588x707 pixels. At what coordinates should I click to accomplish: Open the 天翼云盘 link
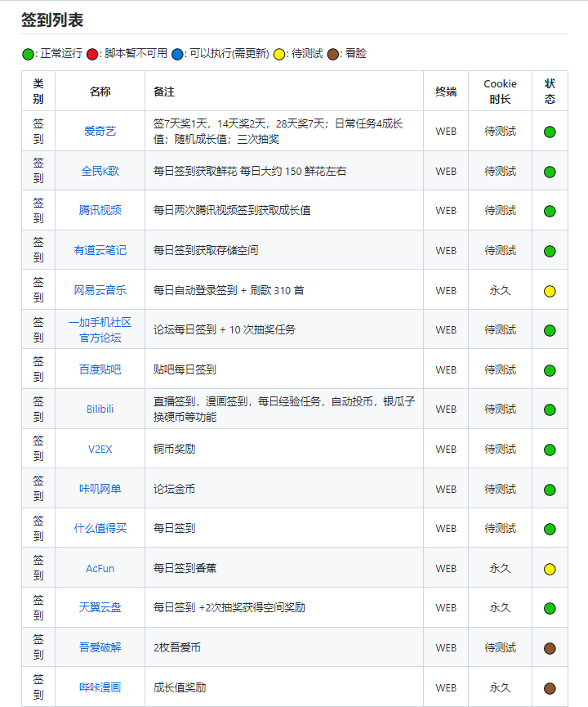click(x=100, y=607)
